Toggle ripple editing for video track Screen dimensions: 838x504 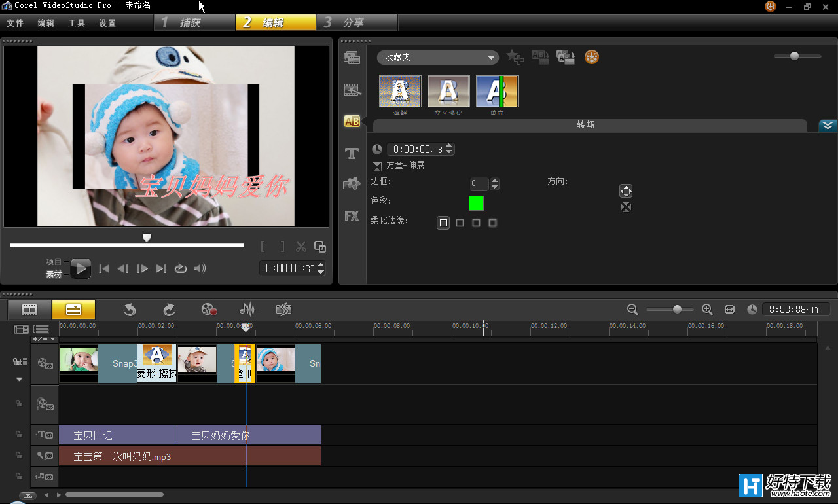(x=20, y=362)
